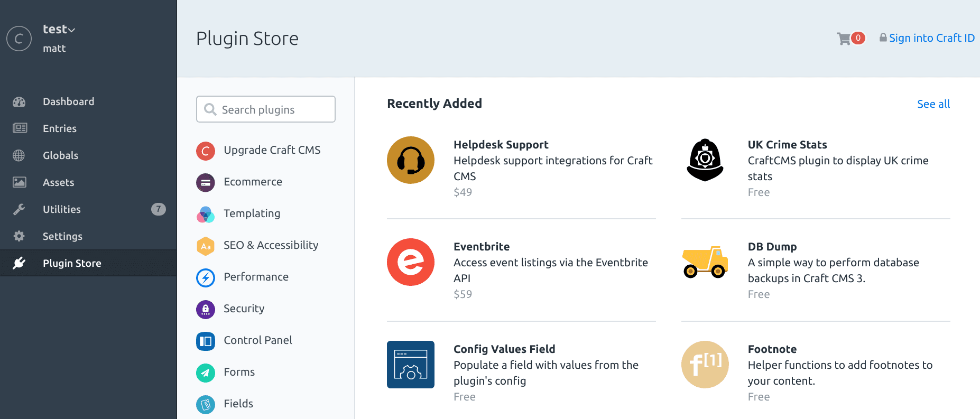980x419 pixels.
Task: Click the Globals globe icon
Action: pos(19,155)
